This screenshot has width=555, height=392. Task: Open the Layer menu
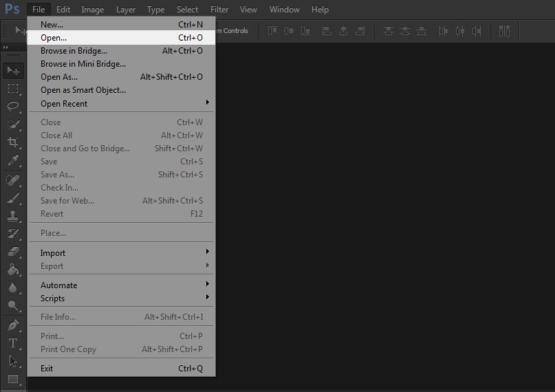[x=126, y=10]
